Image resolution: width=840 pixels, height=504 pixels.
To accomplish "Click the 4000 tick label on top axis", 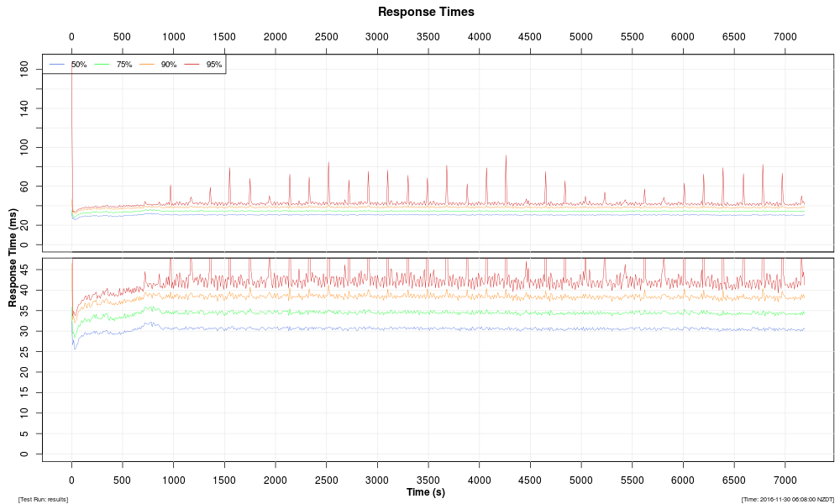I will click(479, 37).
